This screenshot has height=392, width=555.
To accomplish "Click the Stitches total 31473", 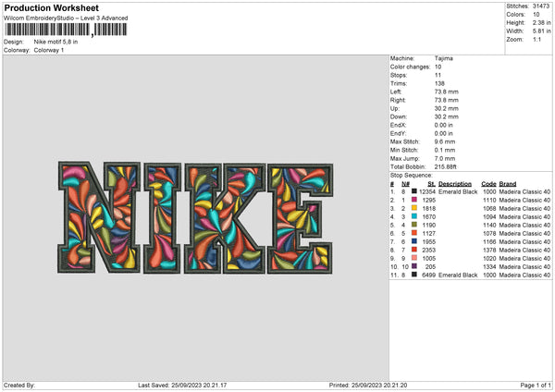I will [541, 6].
